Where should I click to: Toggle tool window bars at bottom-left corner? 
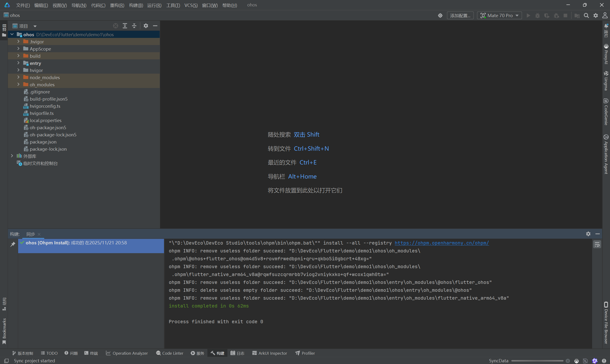pyautogui.click(x=6, y=361)
